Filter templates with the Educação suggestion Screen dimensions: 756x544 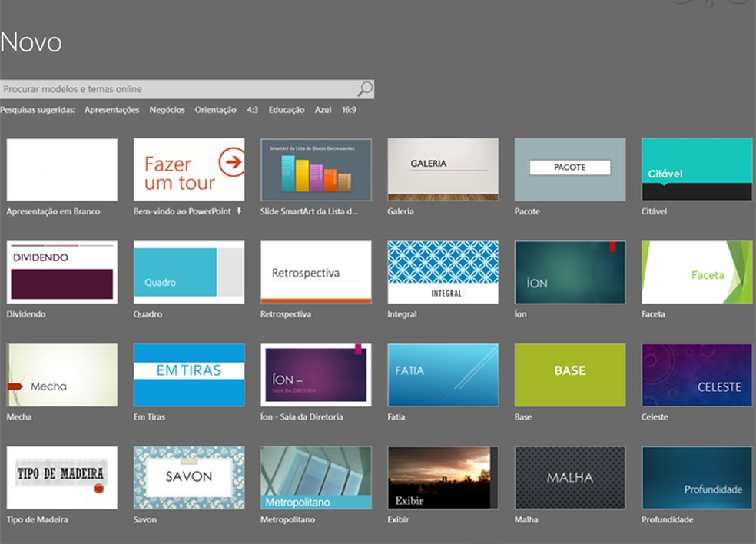(x=286, y=110)
